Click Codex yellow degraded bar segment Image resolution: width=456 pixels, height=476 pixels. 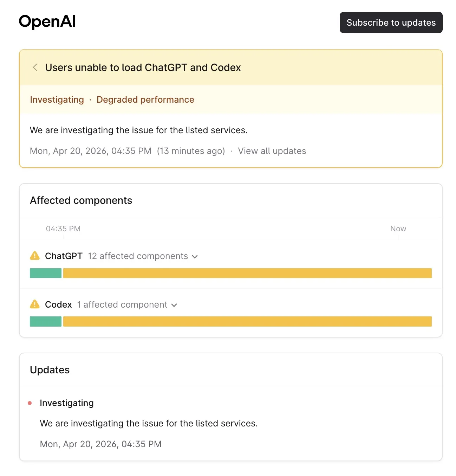[x=247, y=322]
